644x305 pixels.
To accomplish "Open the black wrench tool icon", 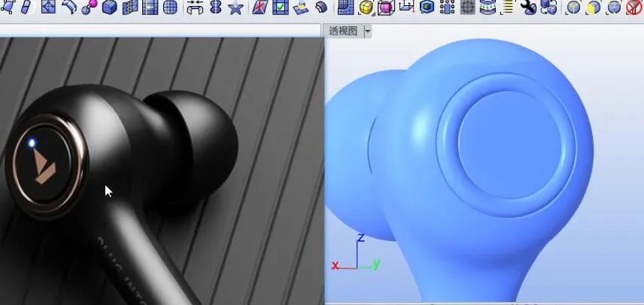I will [529, 7].
